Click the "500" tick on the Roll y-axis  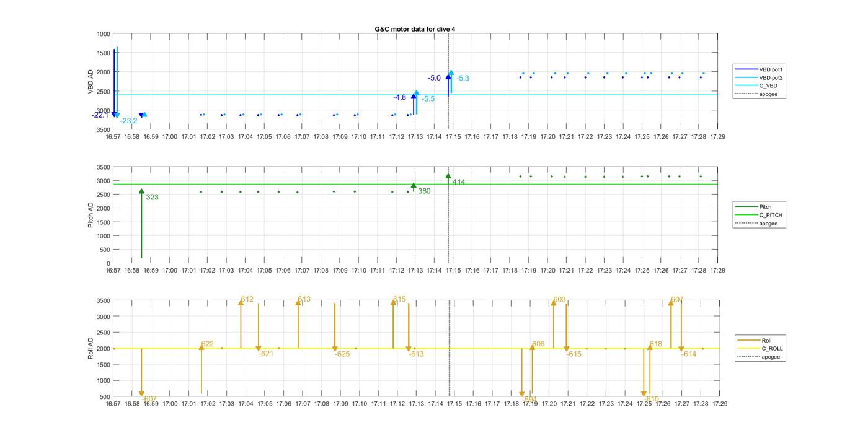click(x=105, y=397)
